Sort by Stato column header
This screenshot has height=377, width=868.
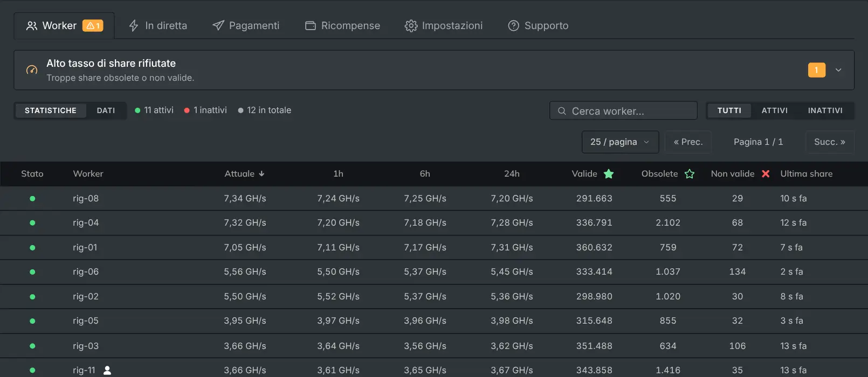[32, 174]
